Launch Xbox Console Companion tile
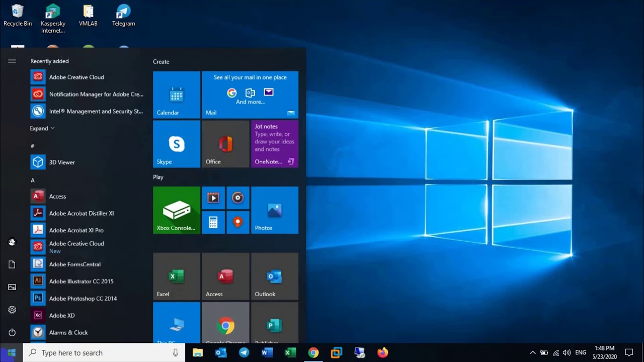The width and height of the screenshot is (644, 362). [x=177, y=210]
